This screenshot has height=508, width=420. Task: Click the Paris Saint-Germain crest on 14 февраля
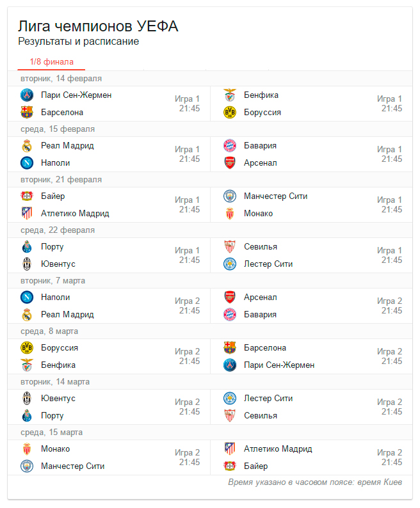click(x=27, y=95)
